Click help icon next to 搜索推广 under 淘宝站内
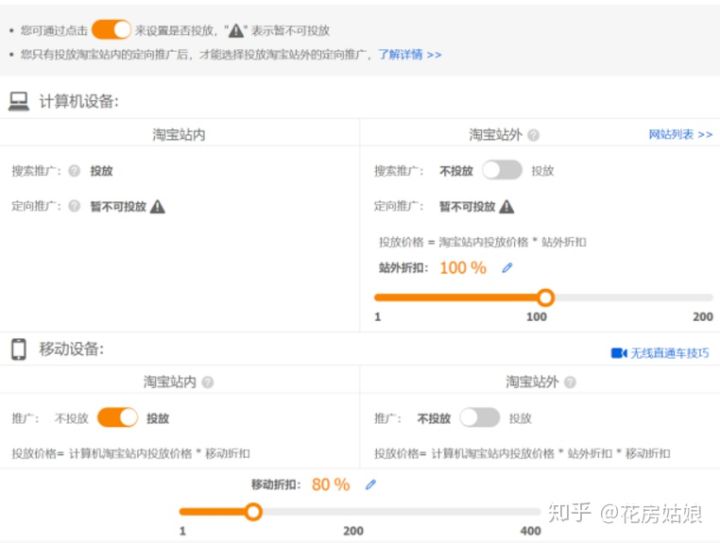Image resolution: width=720 pixels, height=543 pixels. coord(74,171)
